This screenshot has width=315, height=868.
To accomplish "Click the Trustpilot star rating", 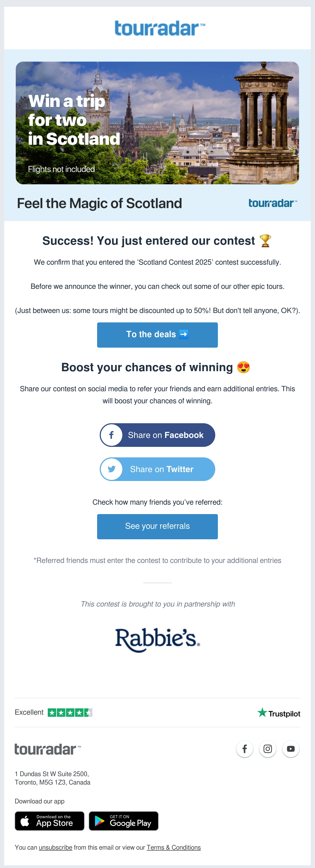I will click(x=70, y=712).
